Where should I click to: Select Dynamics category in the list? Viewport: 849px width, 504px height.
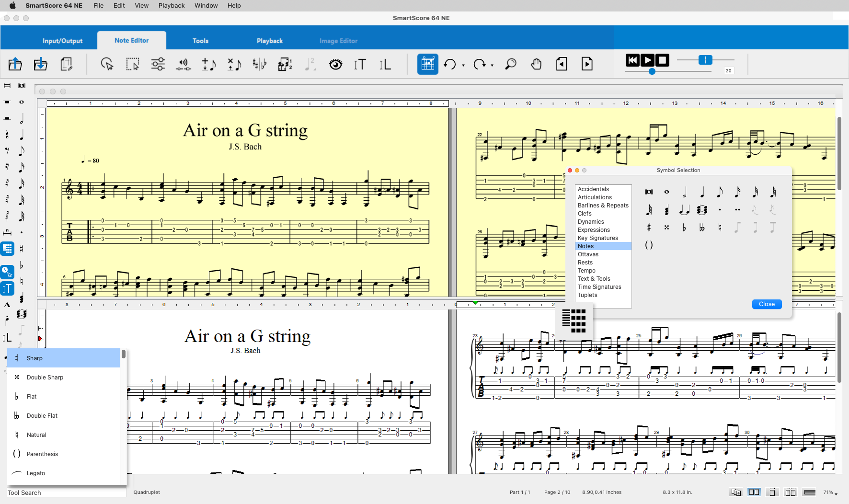(603, 222)
